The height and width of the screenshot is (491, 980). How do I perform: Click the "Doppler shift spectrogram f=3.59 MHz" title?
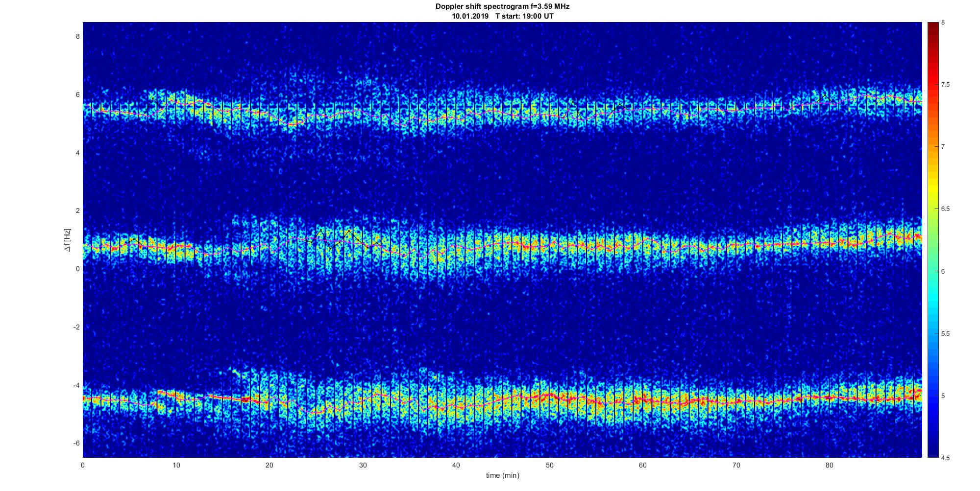[x=502, y=6]
